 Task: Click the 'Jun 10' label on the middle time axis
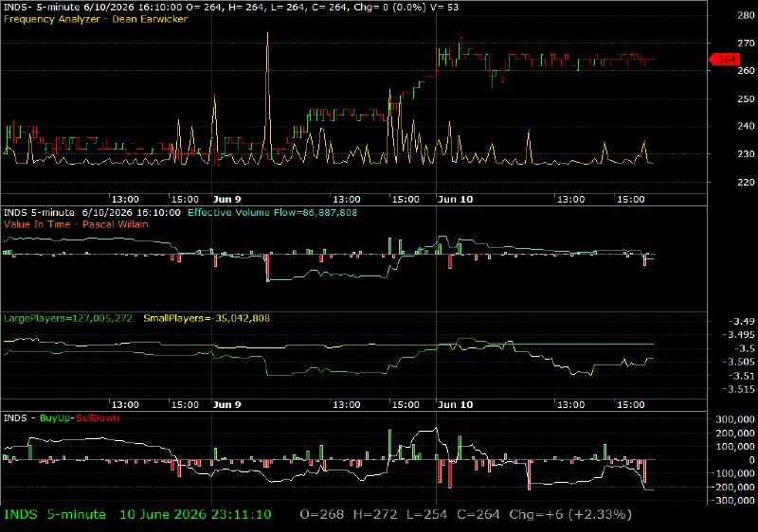tap(455, 404)
